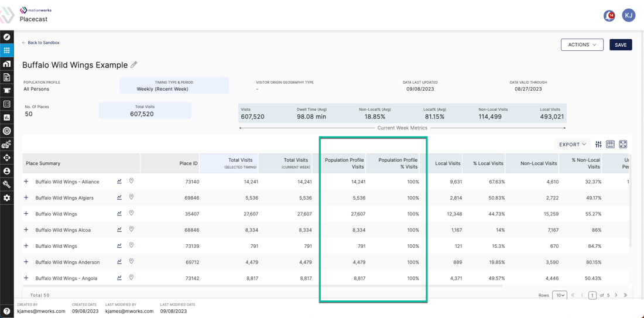Edit the Buffalo Wild Wings Example title pencil
The image size is (644, 318).
(134, 64)
